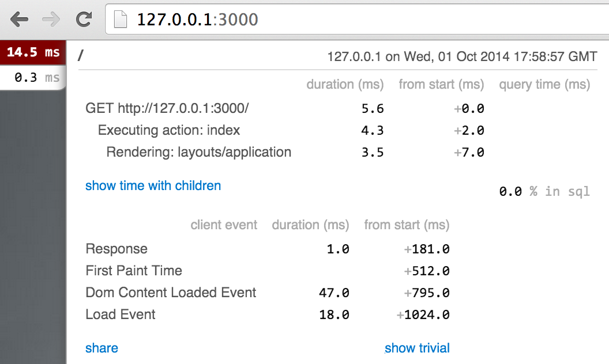Click the 'Response' client event row
This screenshot has width=609, height=364.
(116, 249)
